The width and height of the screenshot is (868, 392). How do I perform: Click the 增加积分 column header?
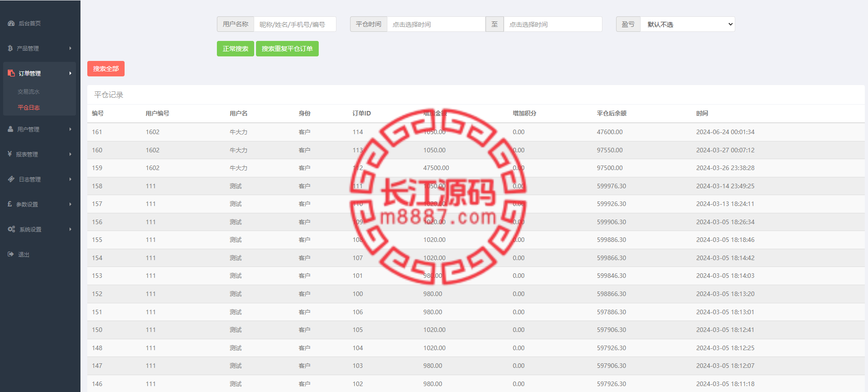tap(524, 113)
